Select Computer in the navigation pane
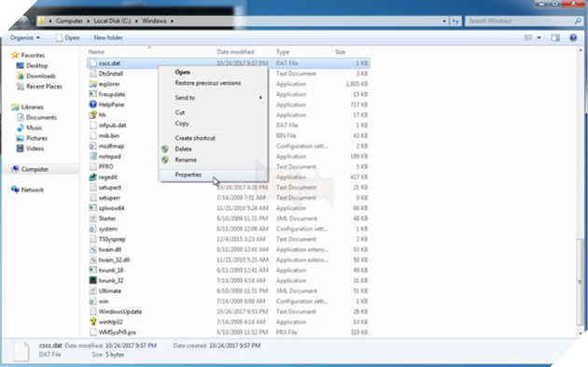 [35, 169]
